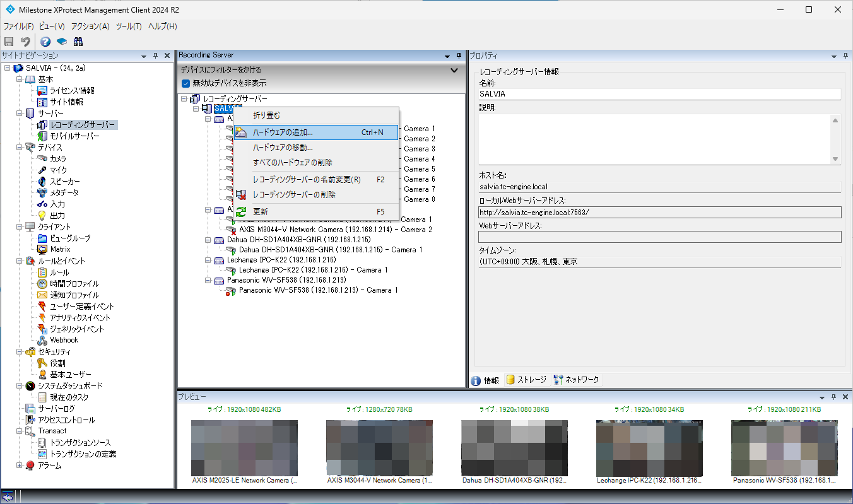Collapse the デバイス tree node
This screenshot has width=853, height=504.
tap(19, 148)
